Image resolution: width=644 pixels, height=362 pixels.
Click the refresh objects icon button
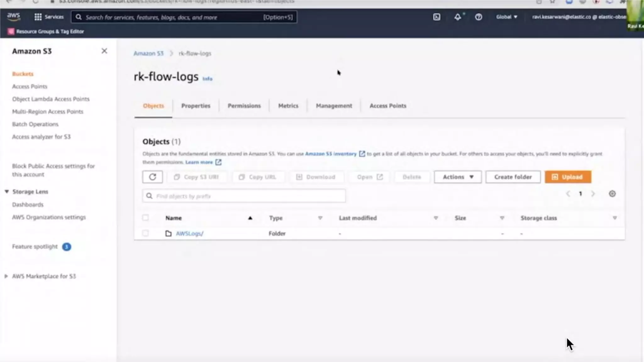(x=153, y=177)
